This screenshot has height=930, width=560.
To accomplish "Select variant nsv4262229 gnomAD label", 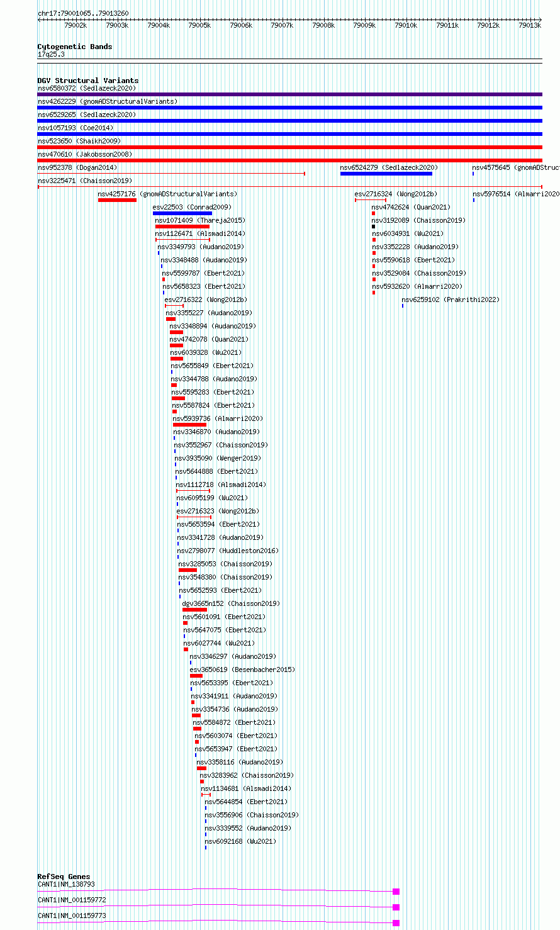I will [x=108, y=101].
